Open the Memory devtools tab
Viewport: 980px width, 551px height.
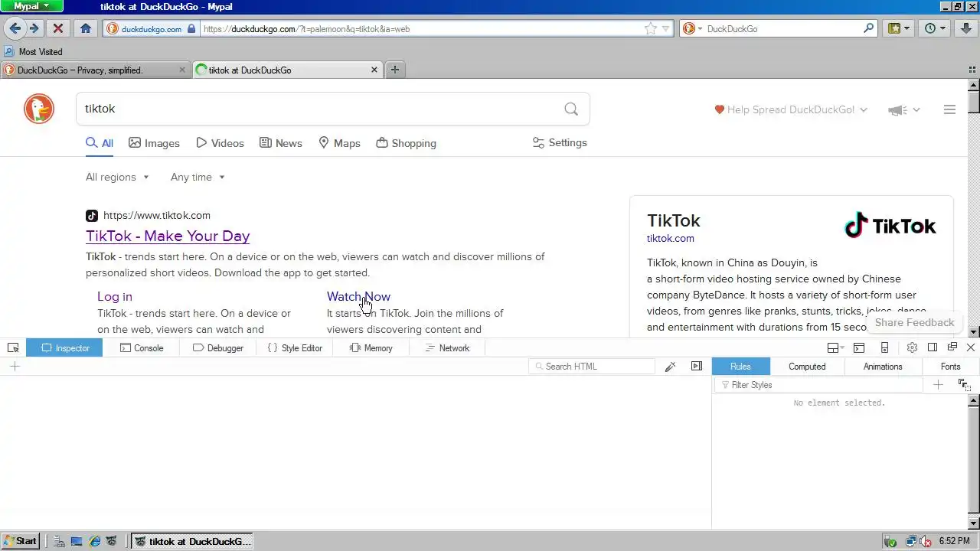tap(371, 347)
